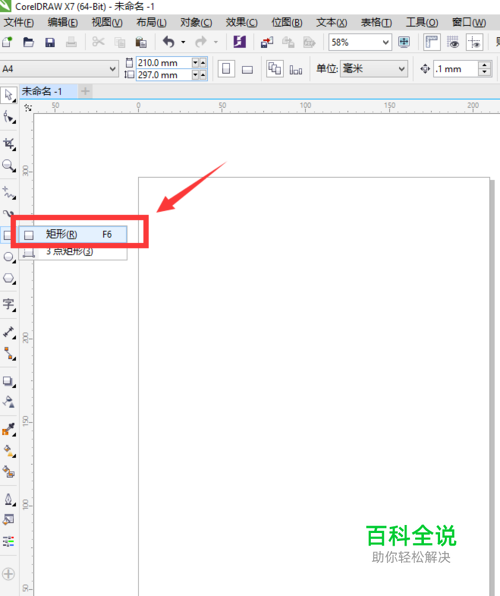Toggle show rulers icon

432,42
